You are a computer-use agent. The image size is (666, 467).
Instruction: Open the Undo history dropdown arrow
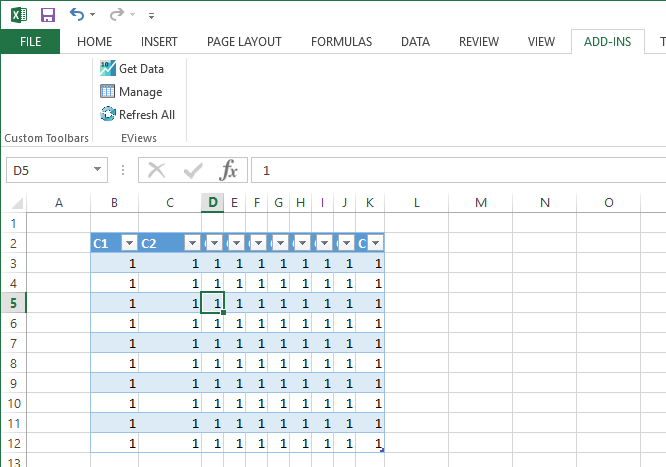(x=93, y=16)
